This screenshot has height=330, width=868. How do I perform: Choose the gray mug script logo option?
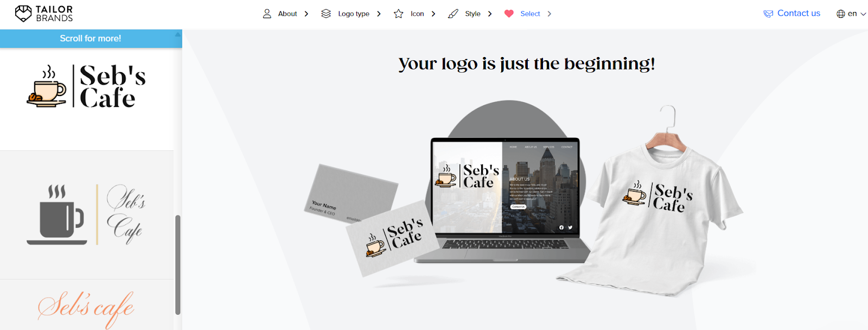pyautogui.click(x=87, y=215)
